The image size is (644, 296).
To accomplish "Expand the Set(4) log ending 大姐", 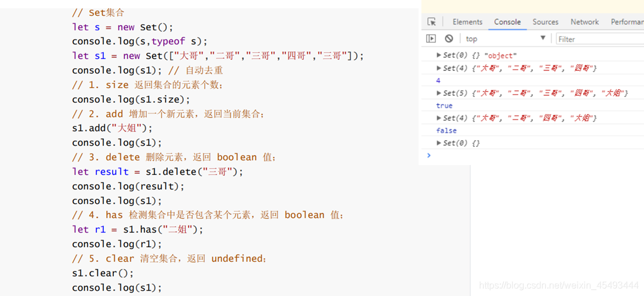I will [439, 118].
